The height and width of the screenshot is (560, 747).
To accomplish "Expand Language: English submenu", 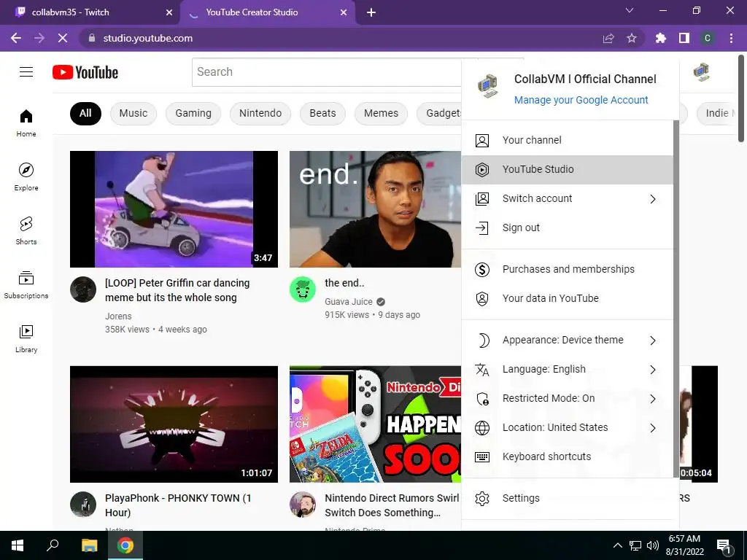I will 653,370.
